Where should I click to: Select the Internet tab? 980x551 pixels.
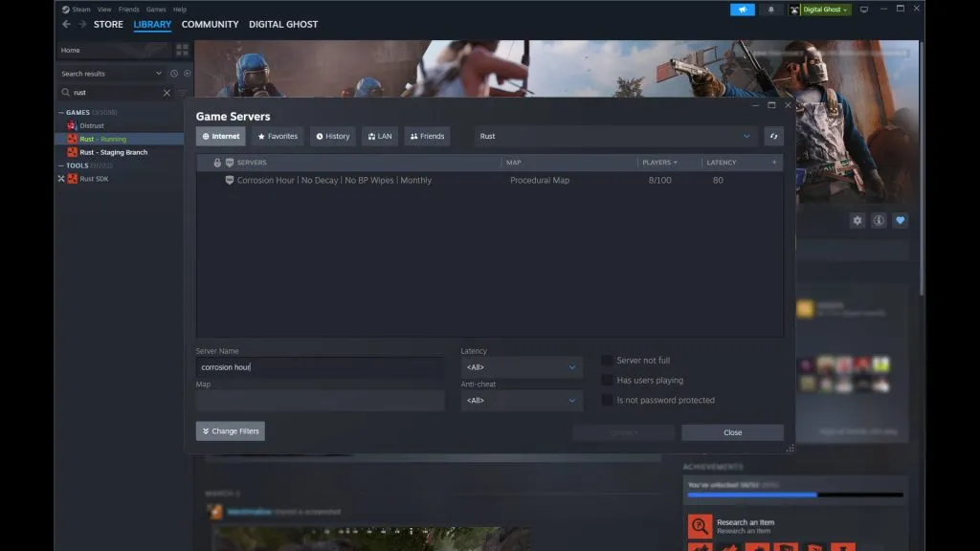coord(221,136)
